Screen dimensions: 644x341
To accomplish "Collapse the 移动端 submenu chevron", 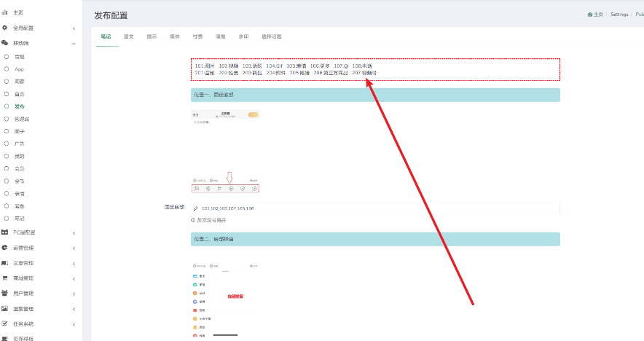I will [74, 44].
